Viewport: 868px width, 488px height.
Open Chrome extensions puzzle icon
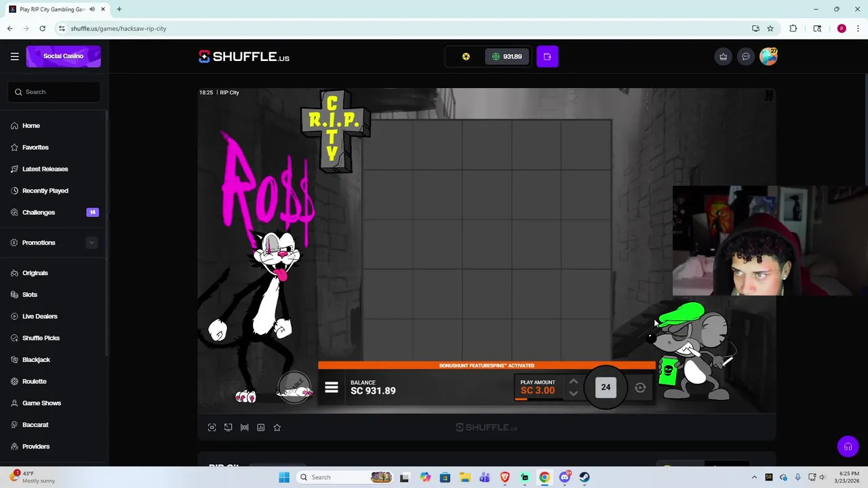tap(793, 28)
